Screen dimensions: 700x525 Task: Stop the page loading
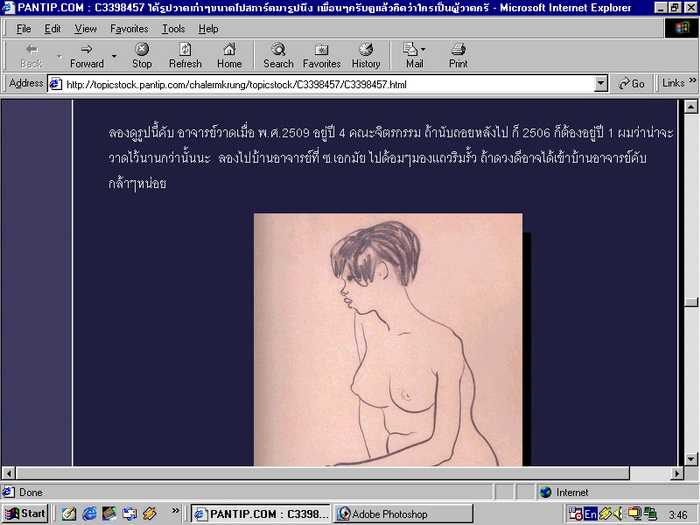(x=142, y=56)
